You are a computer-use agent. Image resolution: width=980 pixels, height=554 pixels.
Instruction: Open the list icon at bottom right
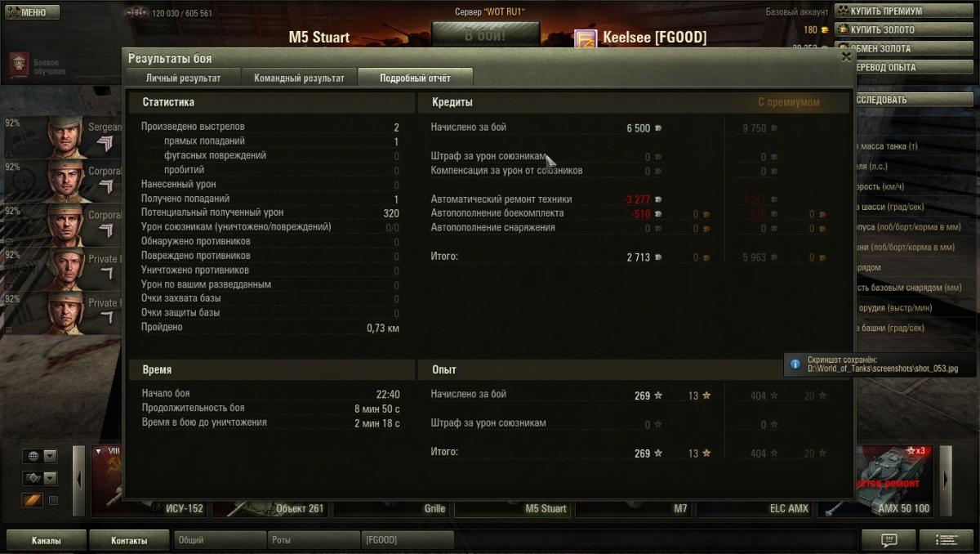click(947, 540)
